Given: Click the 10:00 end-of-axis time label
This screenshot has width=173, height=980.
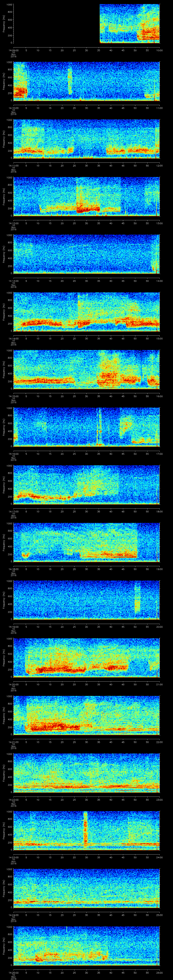Looking at the screenshot, I should [x=160, y=50].
